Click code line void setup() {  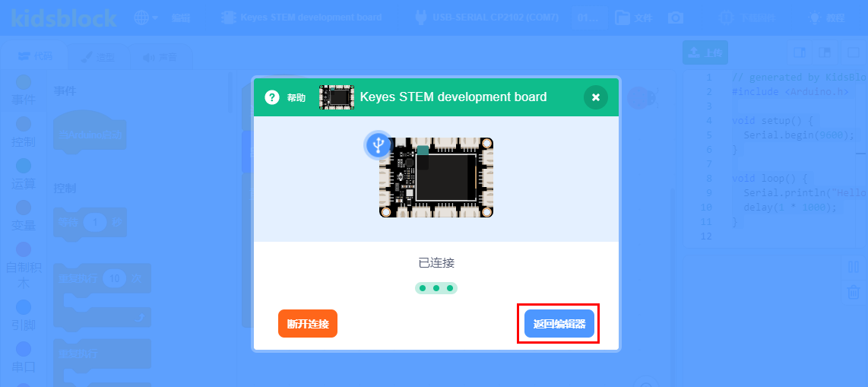772,121
